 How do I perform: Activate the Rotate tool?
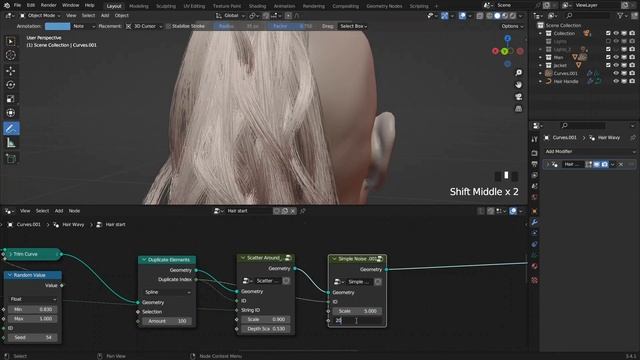(x=11, y=84)
